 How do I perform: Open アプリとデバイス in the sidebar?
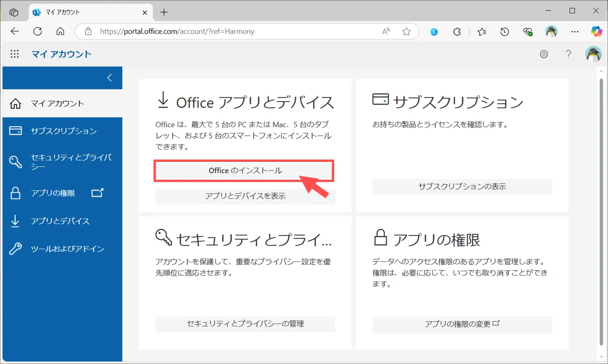pos(62,221)
